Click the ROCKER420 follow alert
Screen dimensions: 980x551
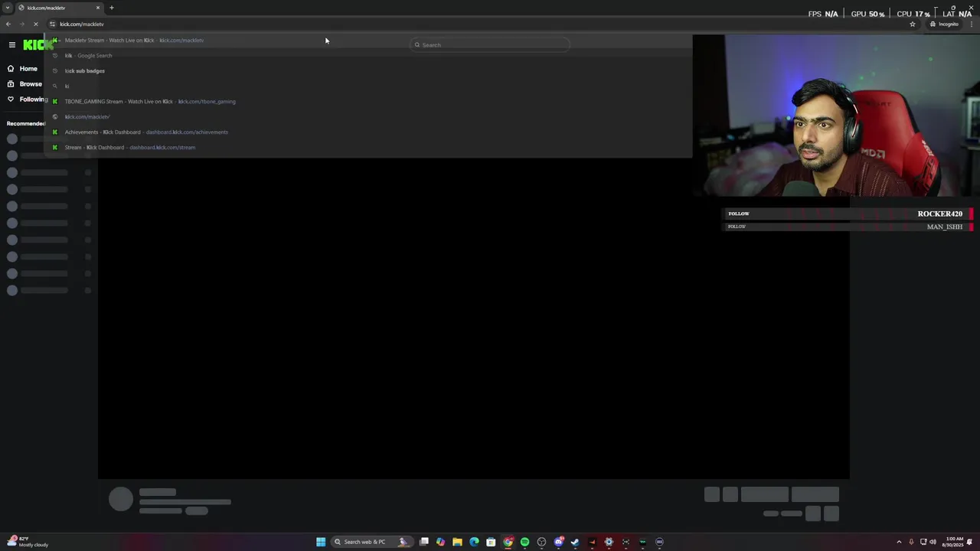848,214
